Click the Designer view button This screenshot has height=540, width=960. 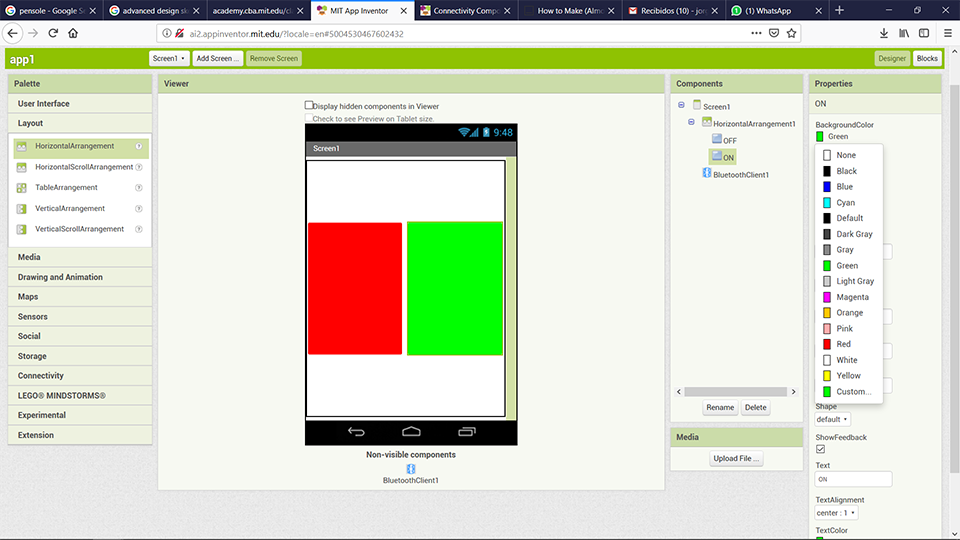coord(892,58)
